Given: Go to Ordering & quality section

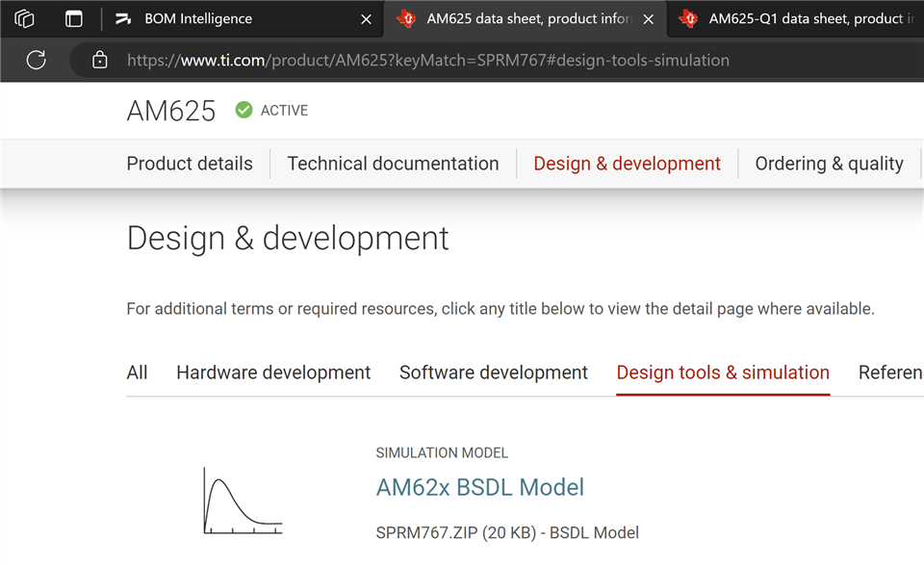Looking at the screenshot, I should (829, 164).
